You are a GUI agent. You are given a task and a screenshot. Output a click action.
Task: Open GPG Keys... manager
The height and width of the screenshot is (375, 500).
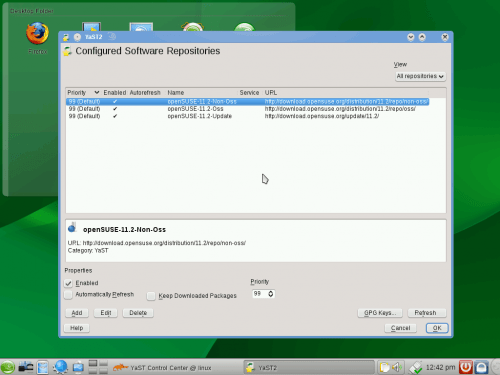[380, 313]
